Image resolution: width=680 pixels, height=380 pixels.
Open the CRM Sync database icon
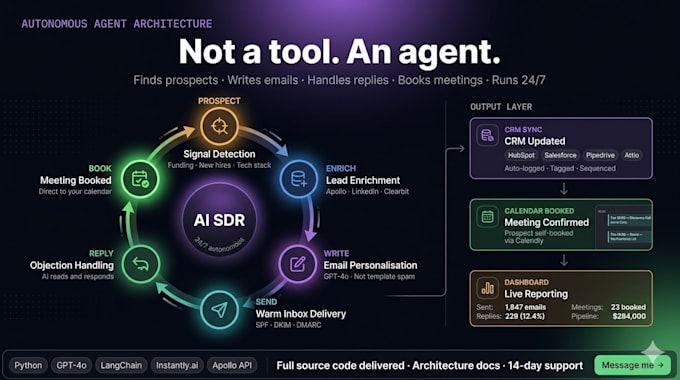487,135
